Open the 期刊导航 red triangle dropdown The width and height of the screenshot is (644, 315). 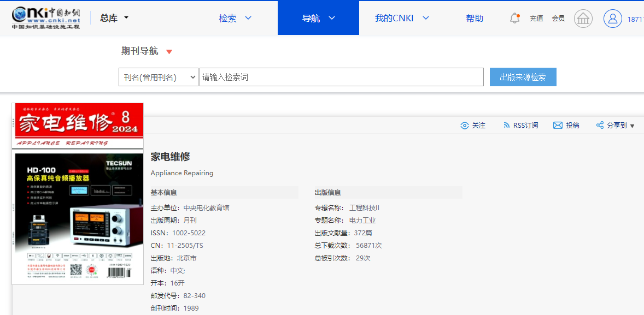coord(169,52)
